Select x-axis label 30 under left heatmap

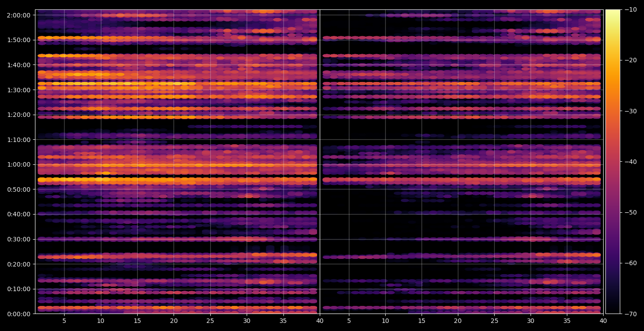tap(247, 321)
